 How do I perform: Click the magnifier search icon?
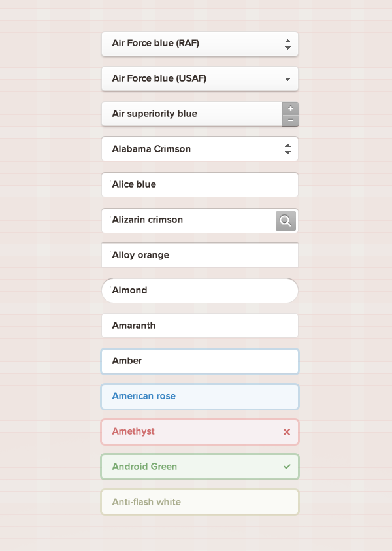coord(286,221)
